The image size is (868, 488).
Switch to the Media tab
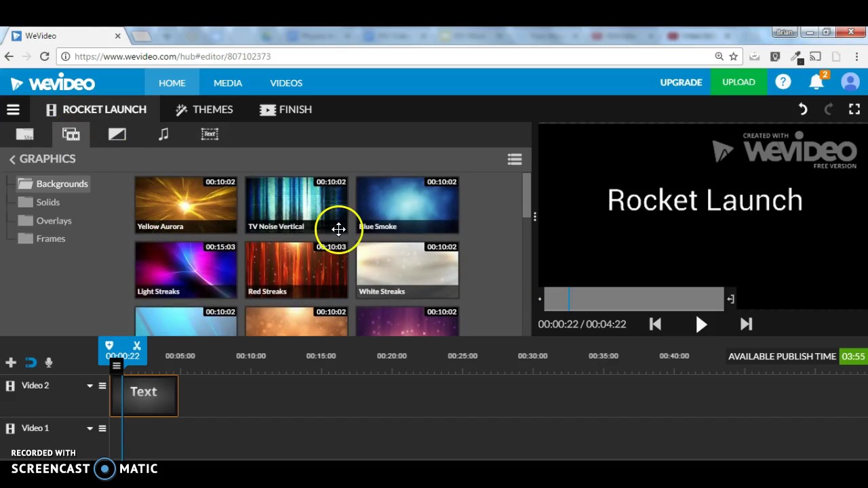pyautogui.click(x=228, y=83)
